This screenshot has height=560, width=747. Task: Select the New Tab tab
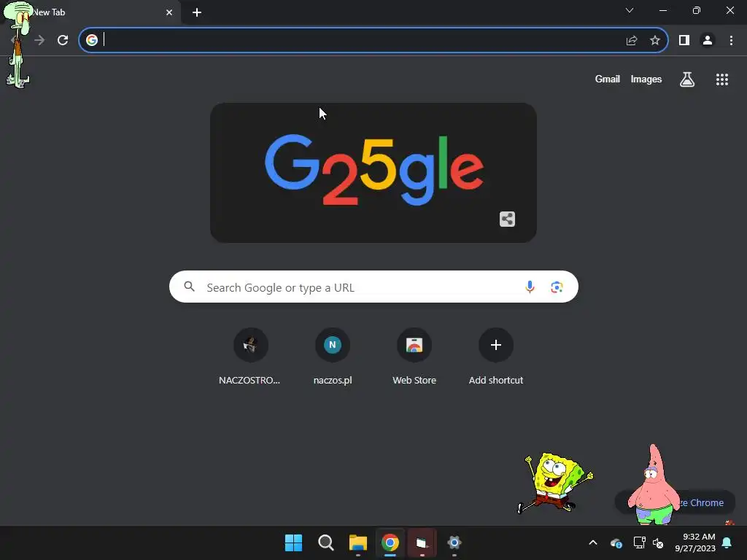(90, 12)
